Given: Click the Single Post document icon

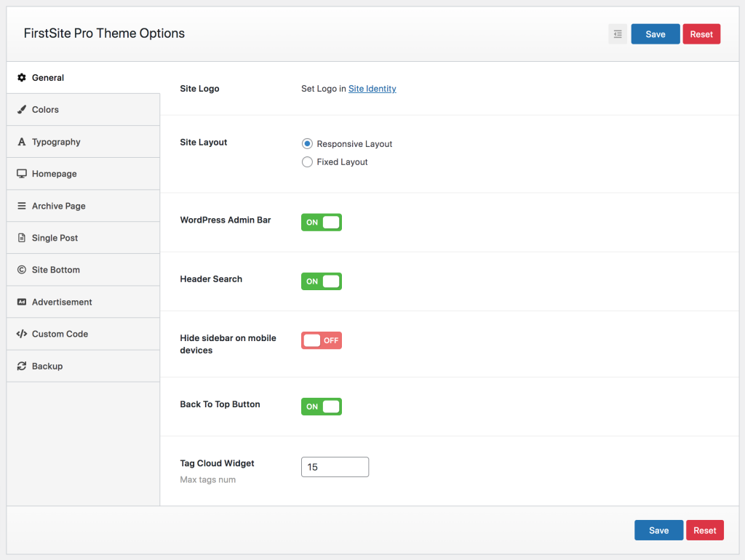Looking at the screenshot, I should pos(22,238).
